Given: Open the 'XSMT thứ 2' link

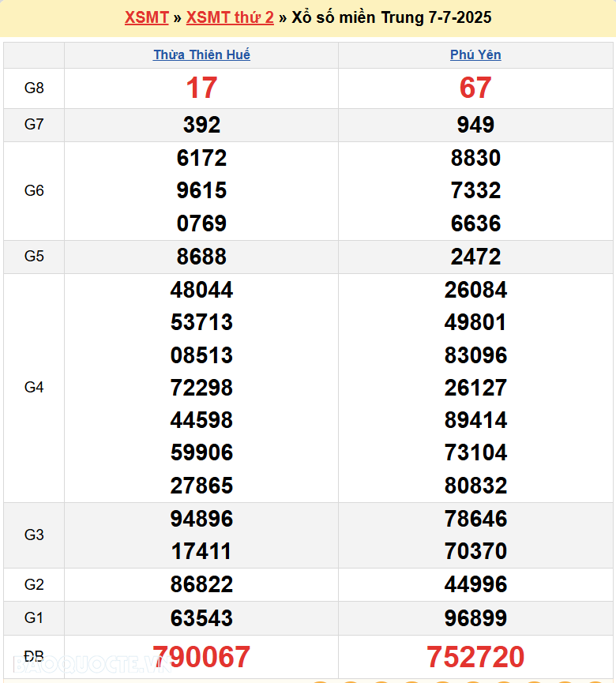Looking at the screenshot, I should point(230,17).
